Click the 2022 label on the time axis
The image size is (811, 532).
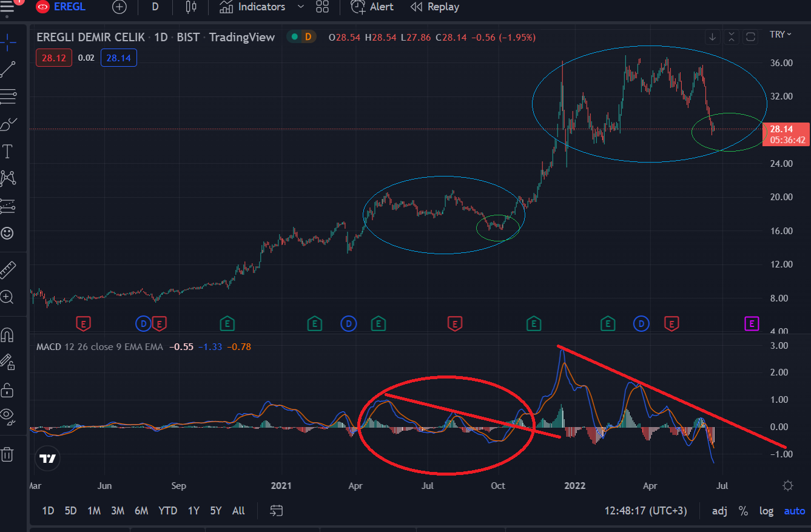(574, 485)
